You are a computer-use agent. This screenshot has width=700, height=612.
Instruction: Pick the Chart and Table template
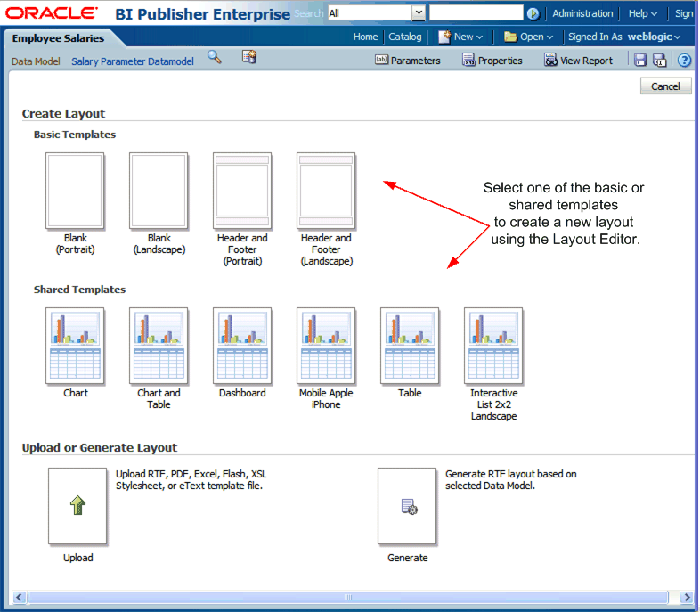[x=159, y=346]
